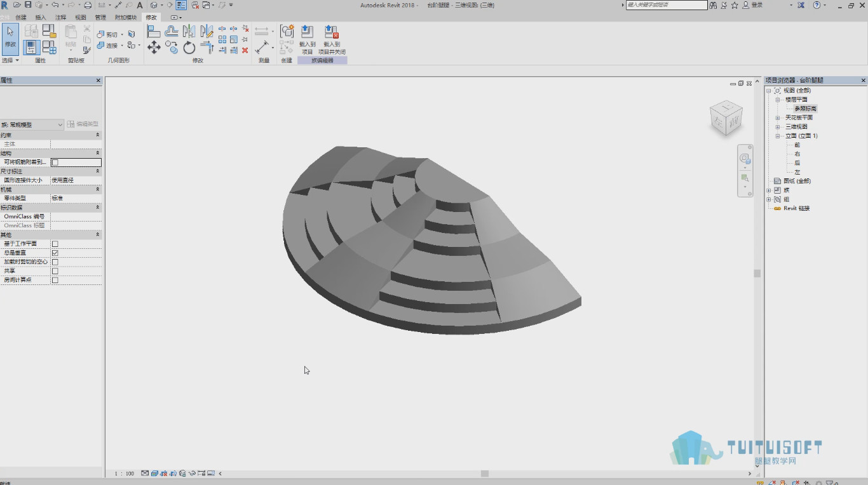Expand 天花板平面 tree node

778,117
